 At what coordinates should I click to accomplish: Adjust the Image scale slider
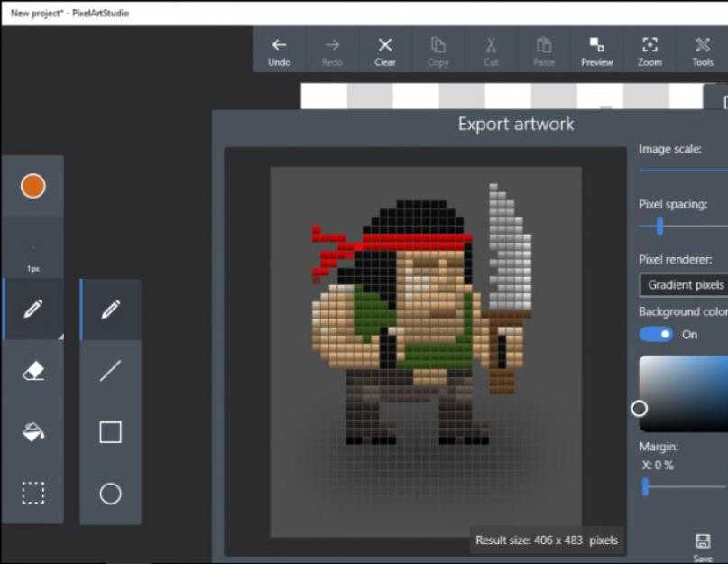coord(684,171)
